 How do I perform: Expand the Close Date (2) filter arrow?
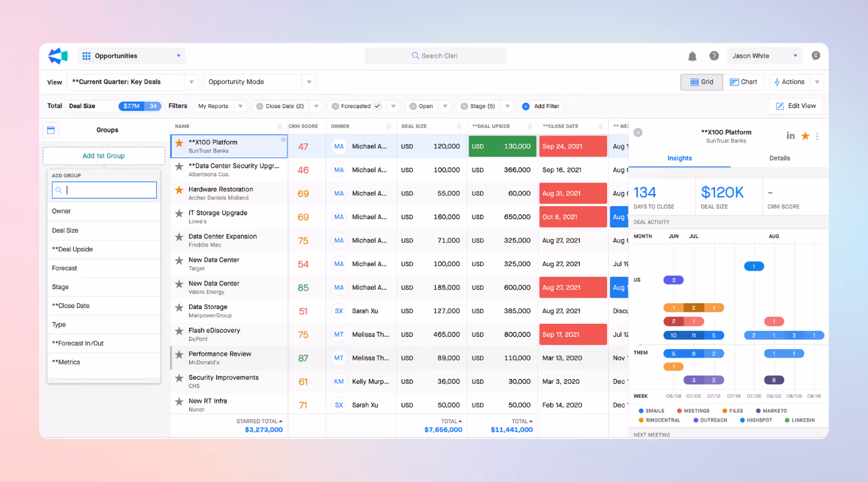pyautogui.click(x=316, y=106)
